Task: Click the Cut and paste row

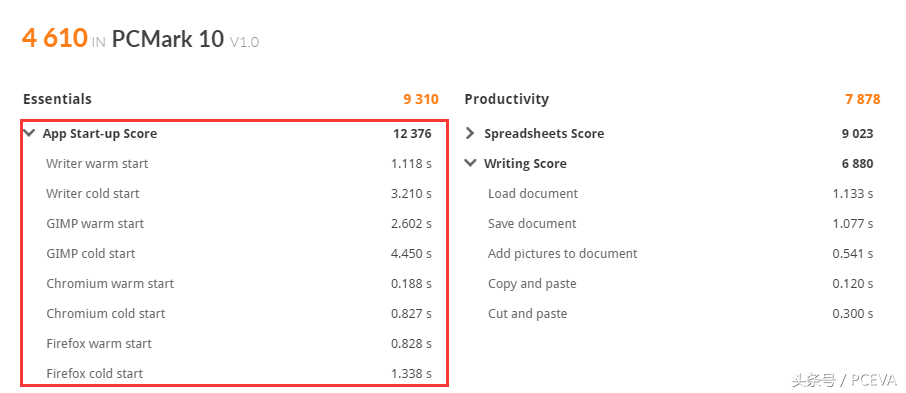Action: click(x=681, y=314)
